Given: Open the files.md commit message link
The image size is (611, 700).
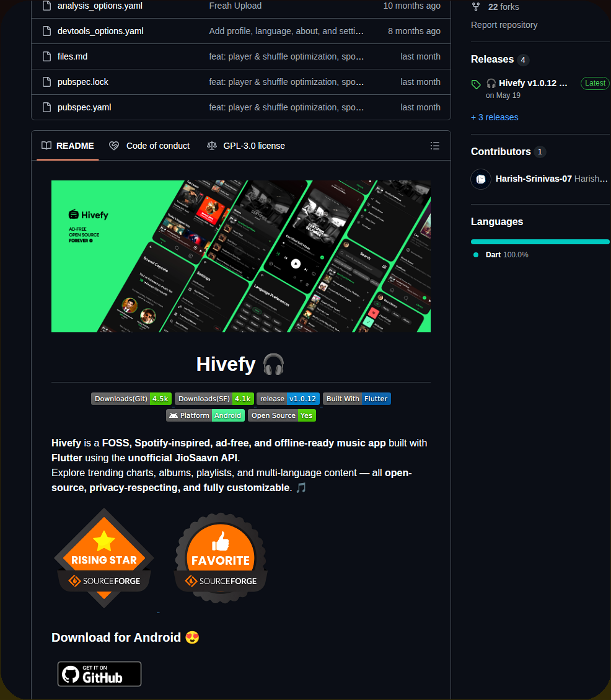Looking at the screenshot, I should tap(286, 56).
